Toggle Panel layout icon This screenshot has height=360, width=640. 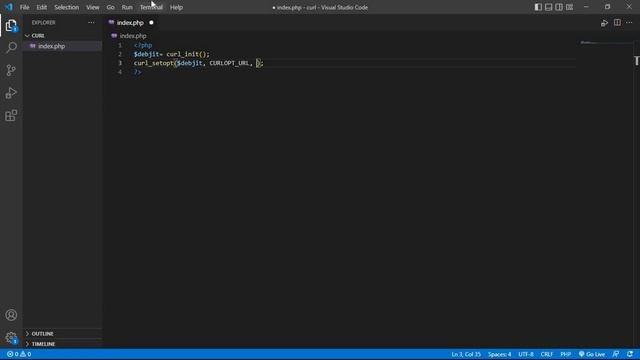549,7
